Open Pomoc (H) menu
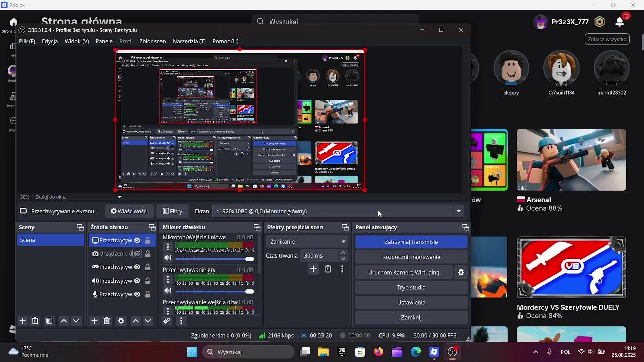This screenshot has width=644, height=362. 225,41
